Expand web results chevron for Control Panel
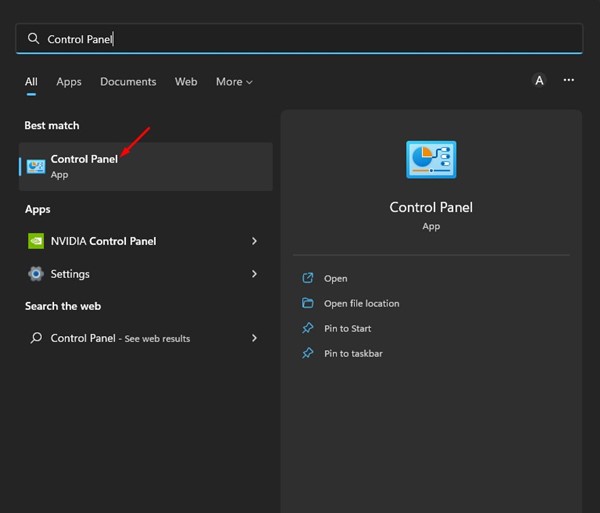Image resolution: width=600 pixels, height=513 pixels. click(254, 338)
